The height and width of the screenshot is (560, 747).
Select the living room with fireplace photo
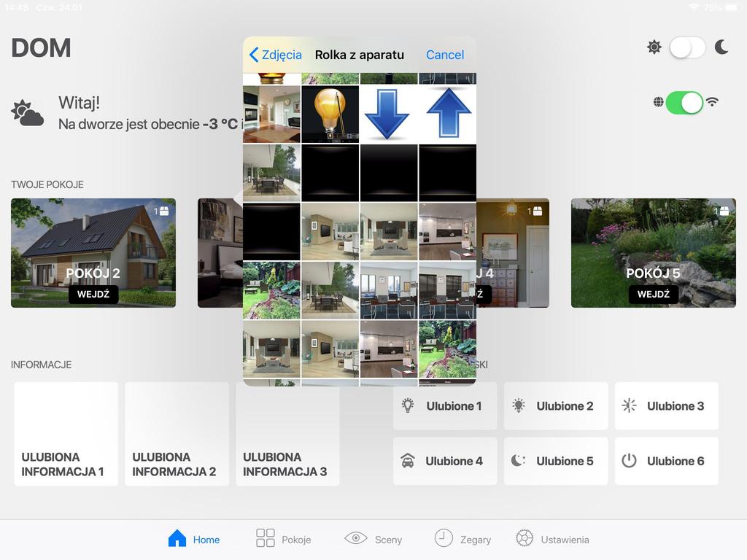[271, 114]
